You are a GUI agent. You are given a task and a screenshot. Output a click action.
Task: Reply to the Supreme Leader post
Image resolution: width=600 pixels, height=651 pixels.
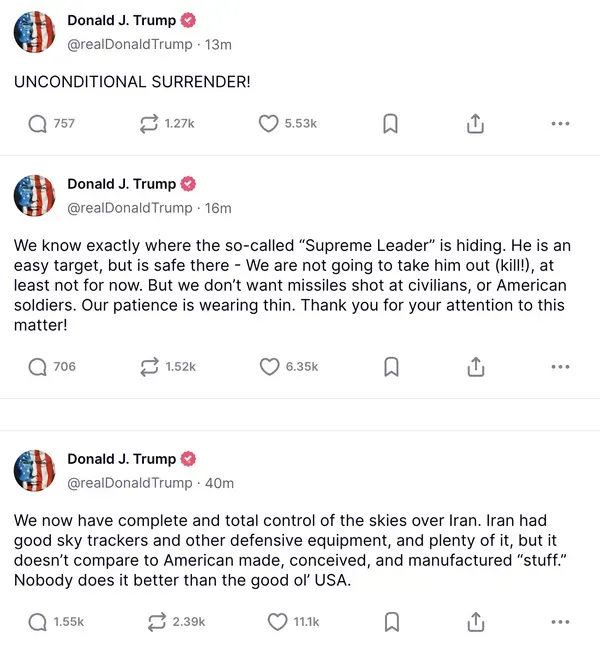point(38,367)
